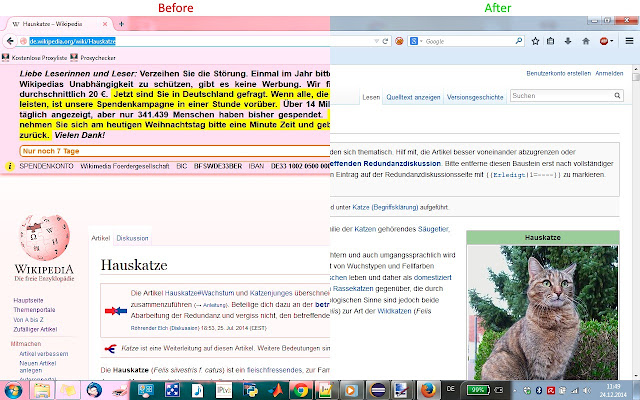Click the volume speaker tray icon

tap(587, 391)
